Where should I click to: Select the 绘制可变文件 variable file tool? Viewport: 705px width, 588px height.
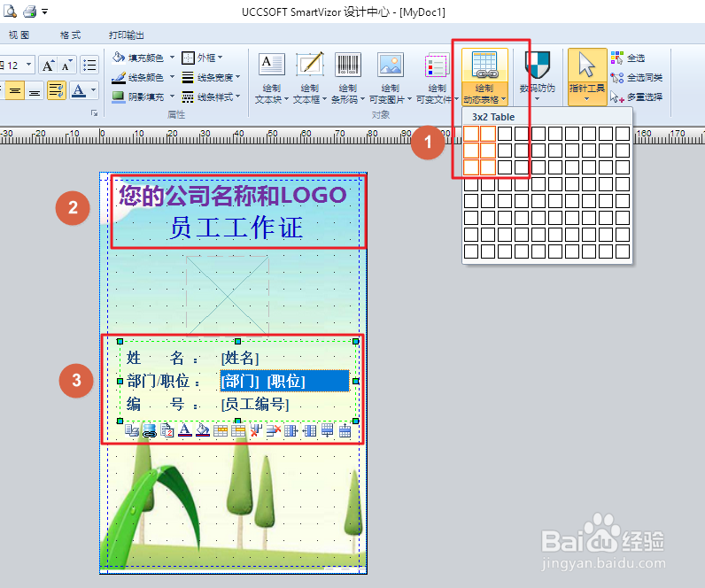pyautogui.click(x=437, y=78)
